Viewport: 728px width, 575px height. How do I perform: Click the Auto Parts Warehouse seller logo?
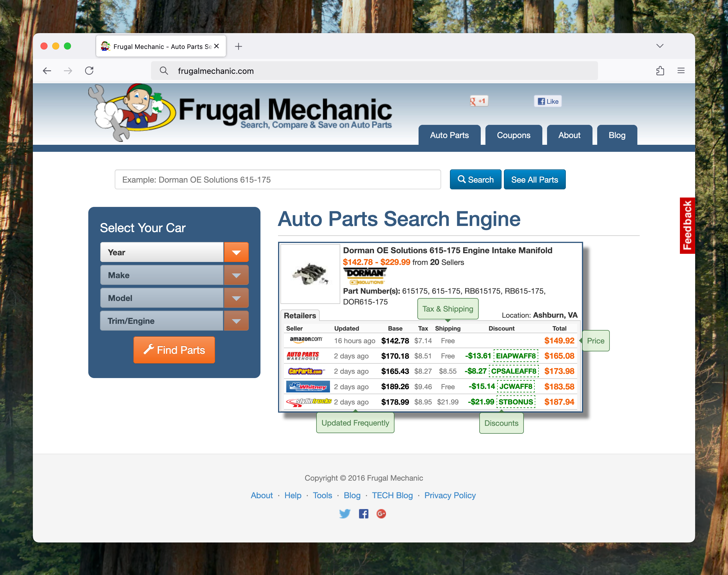click(x=302, y=356)
